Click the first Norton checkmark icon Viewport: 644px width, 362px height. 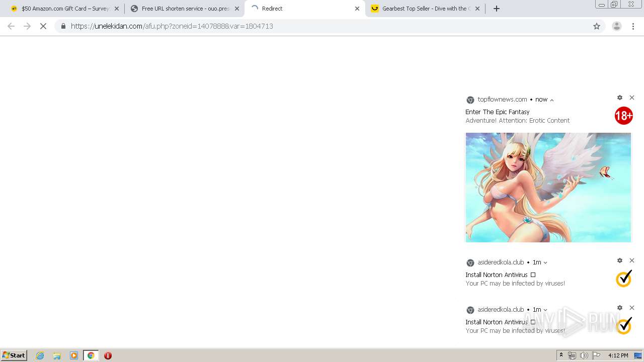point(624,279)
